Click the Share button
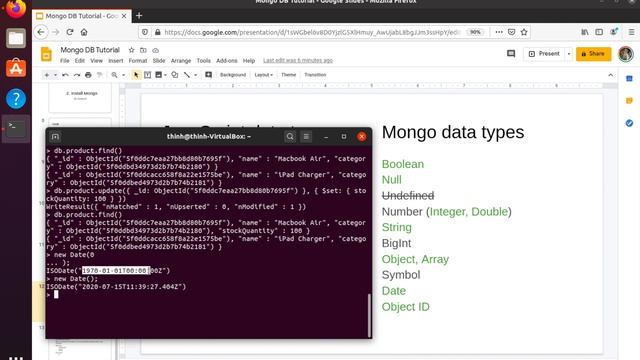Image resolution: width=640 pixels, height=360 pixels. click(x=593, y=54)
